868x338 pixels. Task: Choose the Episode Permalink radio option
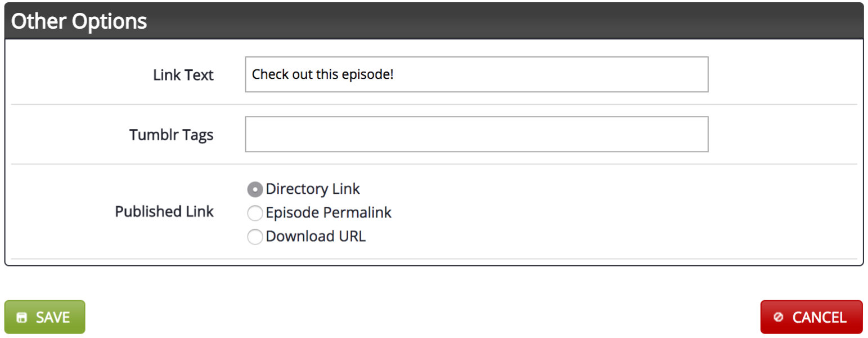(255, 213)
